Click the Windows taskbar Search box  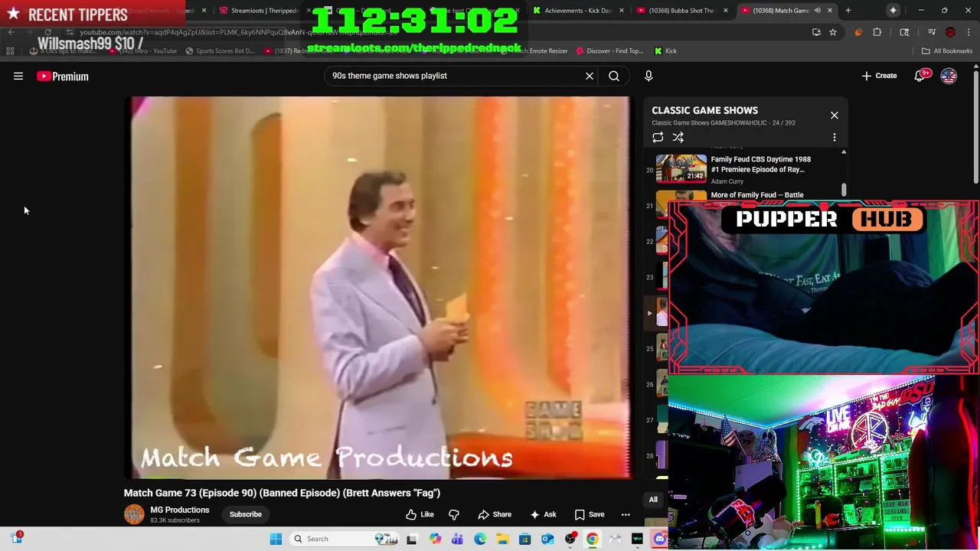click(x=345, y=539)
